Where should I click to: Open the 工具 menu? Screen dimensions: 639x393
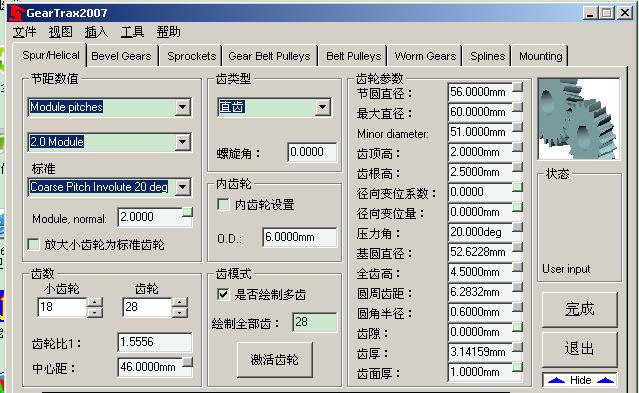coord(132,32)
